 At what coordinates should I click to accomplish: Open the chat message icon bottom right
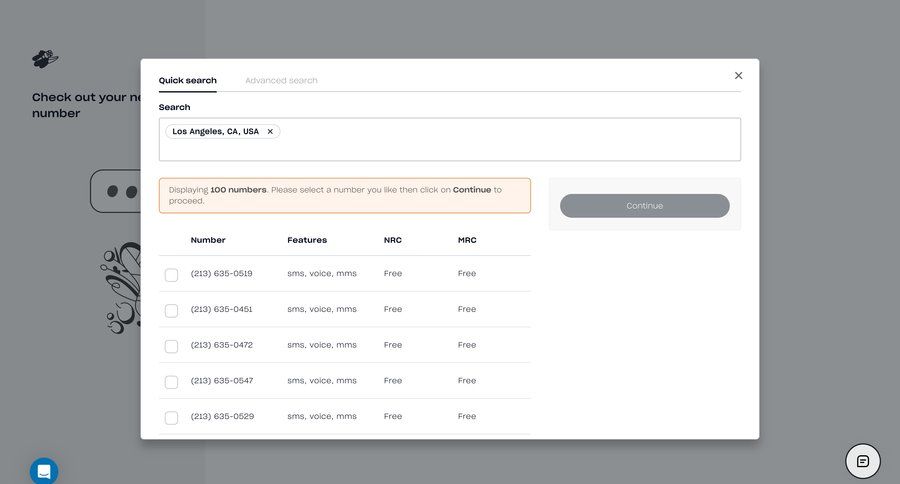point(862,461)
